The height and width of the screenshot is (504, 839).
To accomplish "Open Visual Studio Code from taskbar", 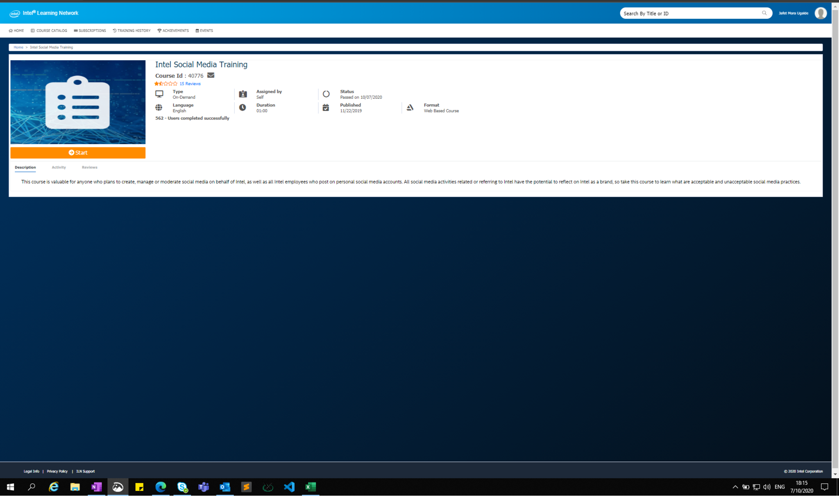I will click(289, 487).
